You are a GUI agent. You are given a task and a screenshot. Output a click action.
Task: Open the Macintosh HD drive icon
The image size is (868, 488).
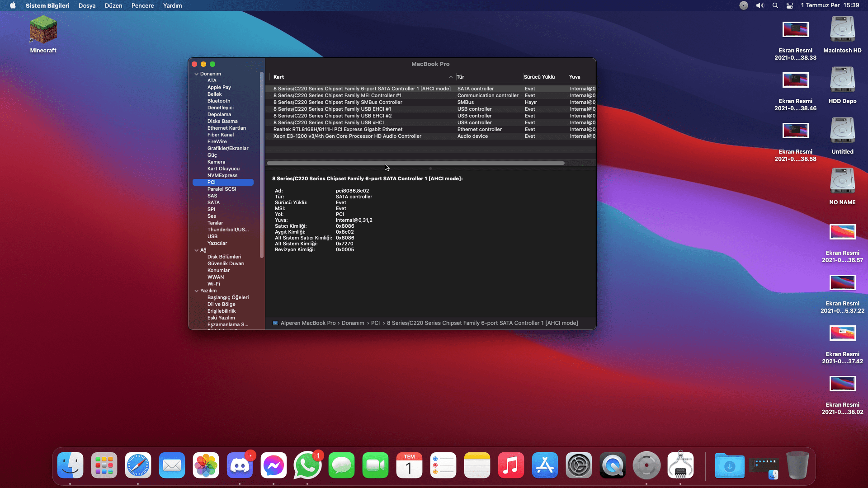click(x=842, y=30)
